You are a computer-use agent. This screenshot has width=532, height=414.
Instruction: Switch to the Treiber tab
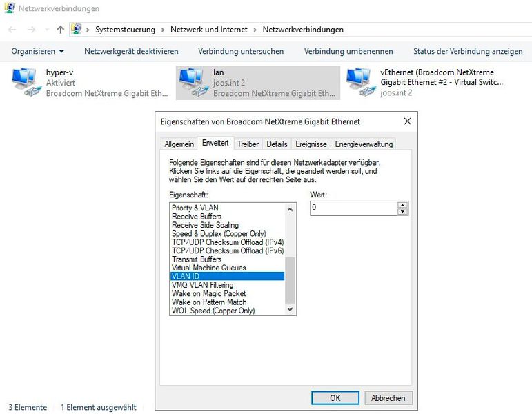tap(248, 144)
